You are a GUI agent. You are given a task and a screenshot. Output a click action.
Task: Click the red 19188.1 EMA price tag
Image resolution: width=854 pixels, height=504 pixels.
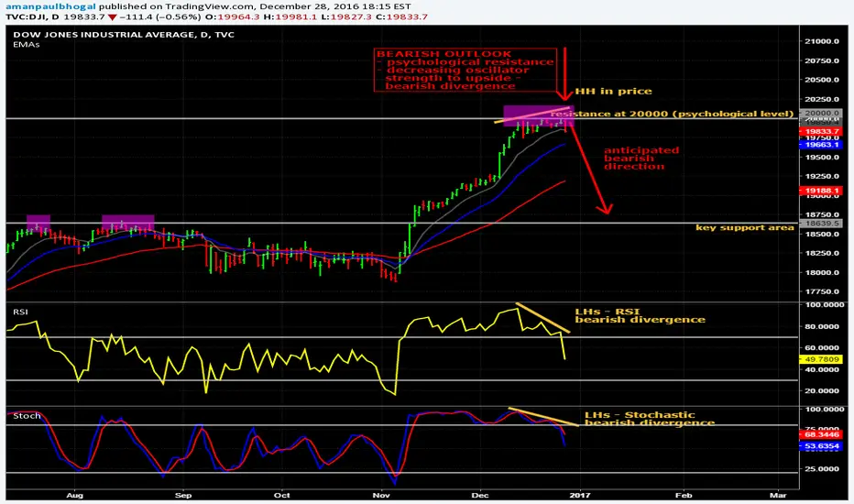(x=821, y=191)
